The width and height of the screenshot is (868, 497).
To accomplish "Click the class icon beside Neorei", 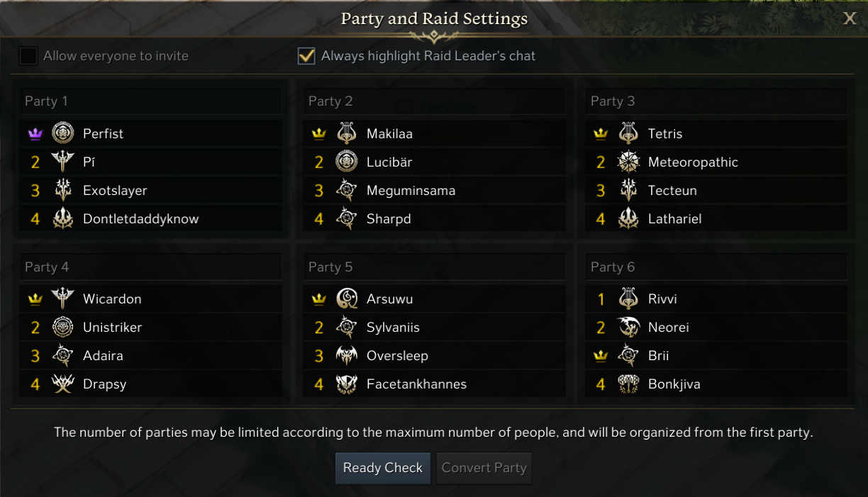I will tap(628, 327).
